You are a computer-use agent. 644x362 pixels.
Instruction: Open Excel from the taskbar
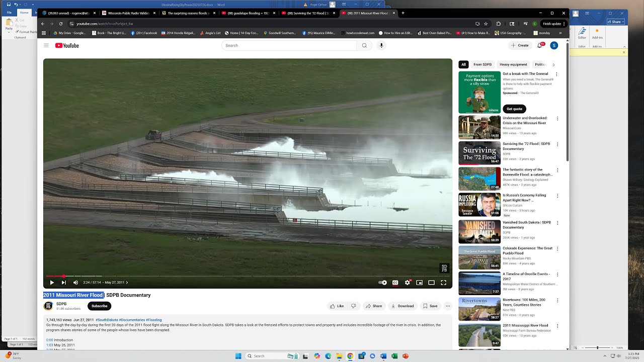(394, 356)
